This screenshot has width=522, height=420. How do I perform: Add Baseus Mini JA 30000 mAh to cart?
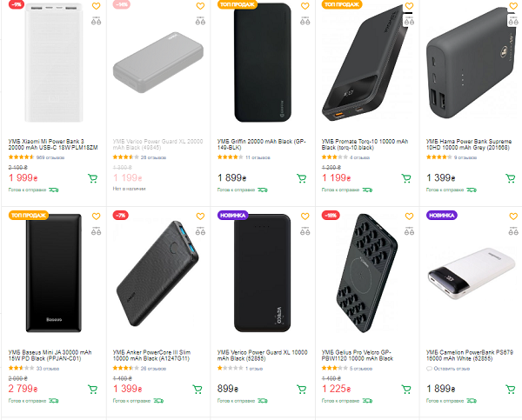[x=93, y=387]
